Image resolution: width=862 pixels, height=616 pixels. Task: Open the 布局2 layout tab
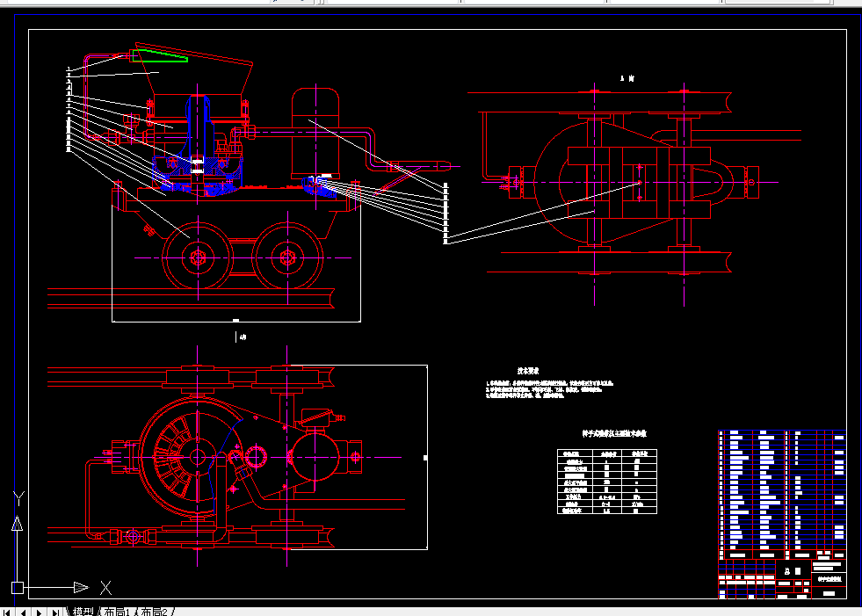pyautogui.click(x=154, y=612)
